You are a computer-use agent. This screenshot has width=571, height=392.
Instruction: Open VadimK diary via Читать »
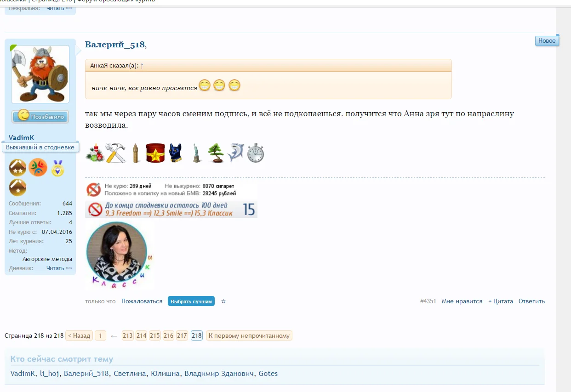coord(59,268)
